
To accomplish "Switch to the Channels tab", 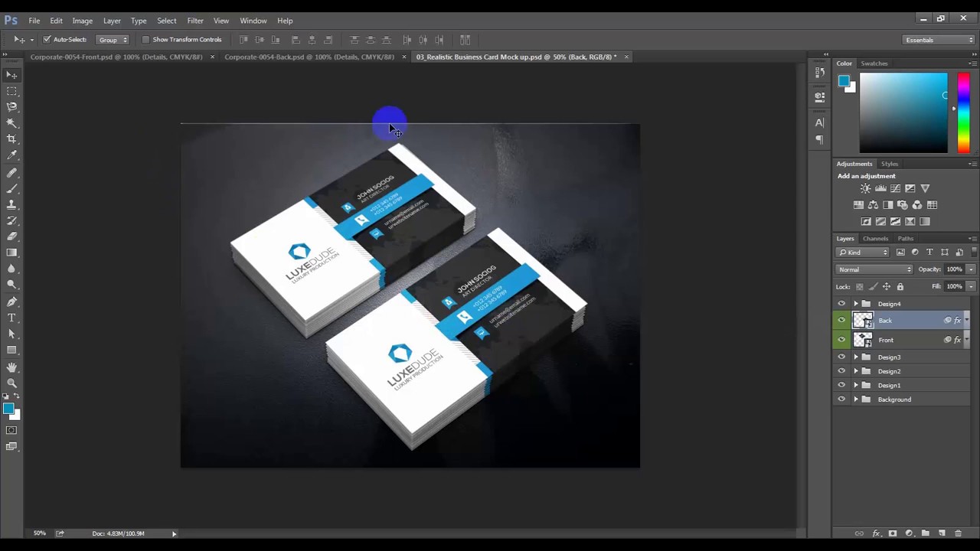I will (x=875, y=238).
